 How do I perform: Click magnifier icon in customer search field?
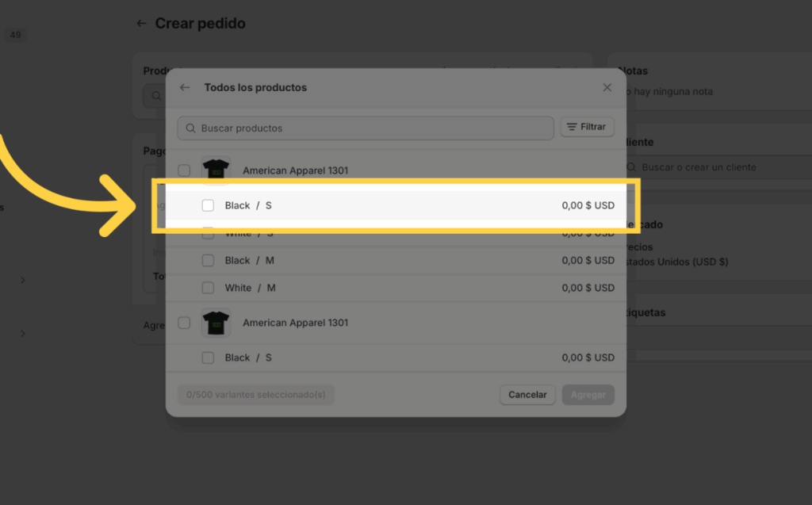click(x=632, y=167)
